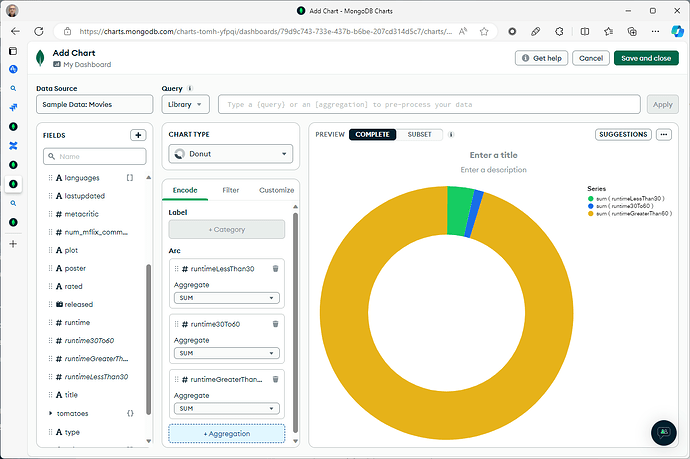Viewport: 690px width, 459px height.
Task: Click the Confluence-style X tab icon in sidebar
Action: (x=13, y=146)
